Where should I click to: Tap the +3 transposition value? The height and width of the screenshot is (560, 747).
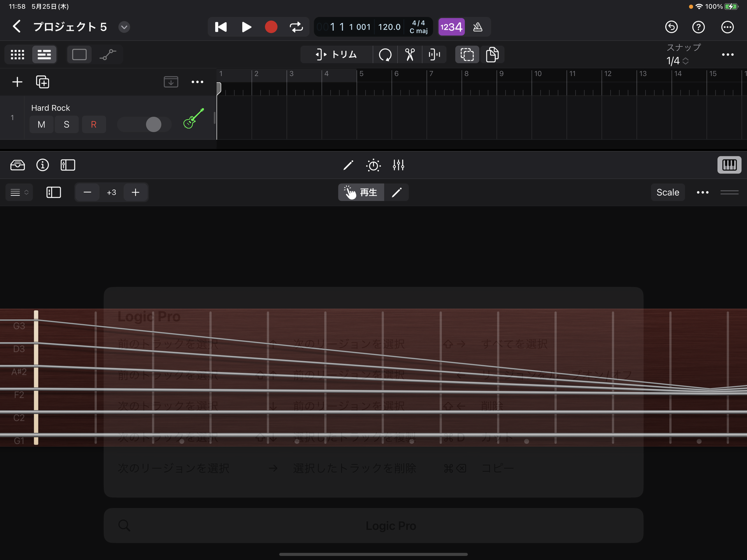[112, 192]
